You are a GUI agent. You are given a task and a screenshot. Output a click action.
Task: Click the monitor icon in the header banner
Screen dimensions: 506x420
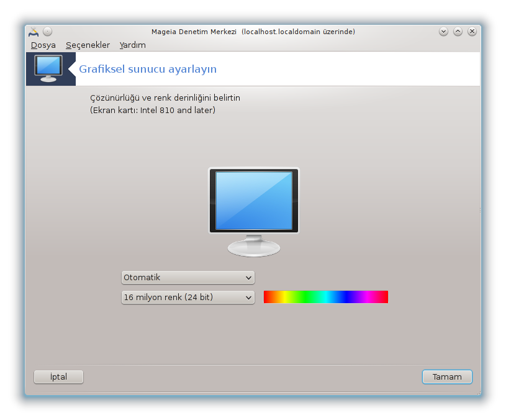point(48,69)
